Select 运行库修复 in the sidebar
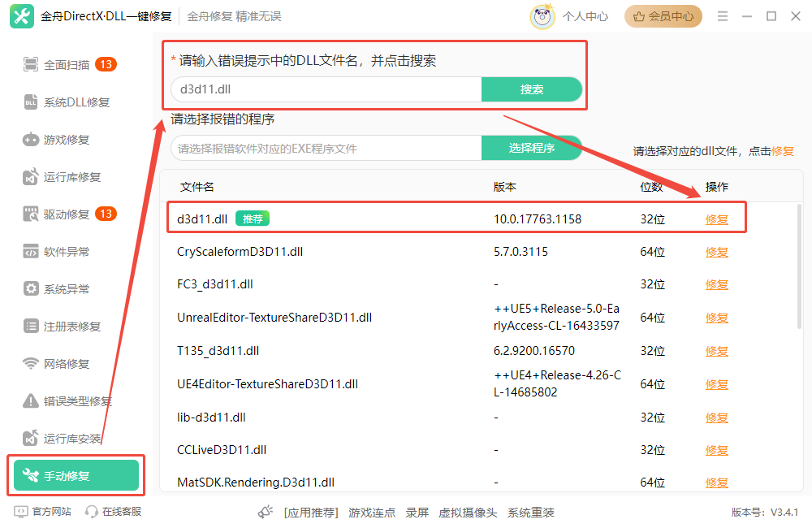Image resolution: width=812 pixels, height=528 pixels. (x=62, y=177)
